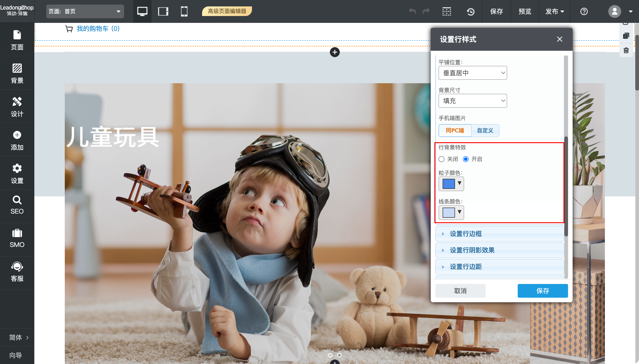Click the blue 保存 button in dialog
The height and width of the screenshot is (364, 639).
coord(542,291)
